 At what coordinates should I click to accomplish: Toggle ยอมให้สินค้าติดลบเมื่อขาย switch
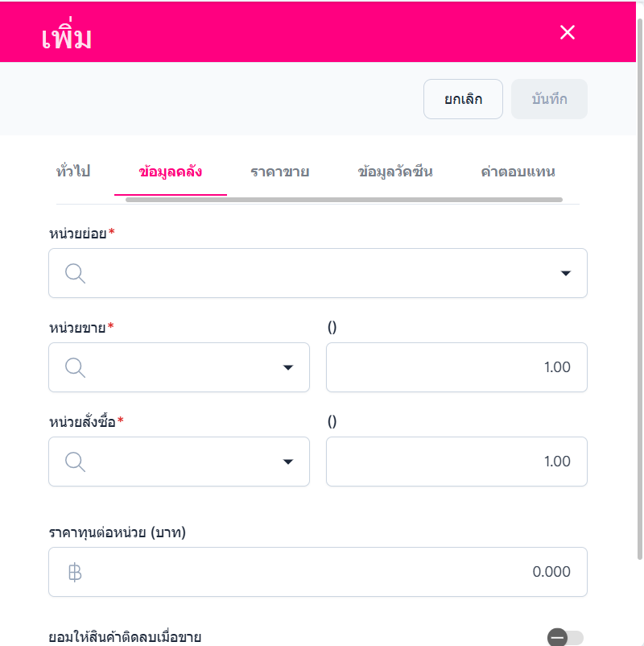(565, 638)
